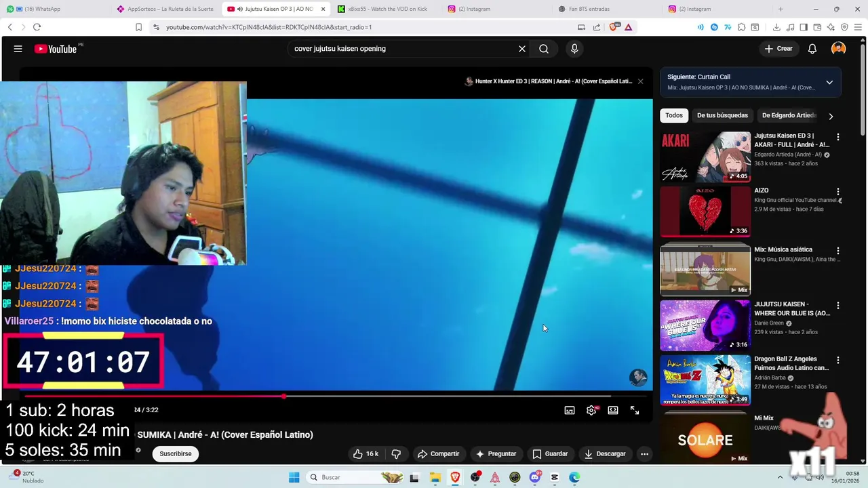Enter full screen on the video

click(635, 410)
